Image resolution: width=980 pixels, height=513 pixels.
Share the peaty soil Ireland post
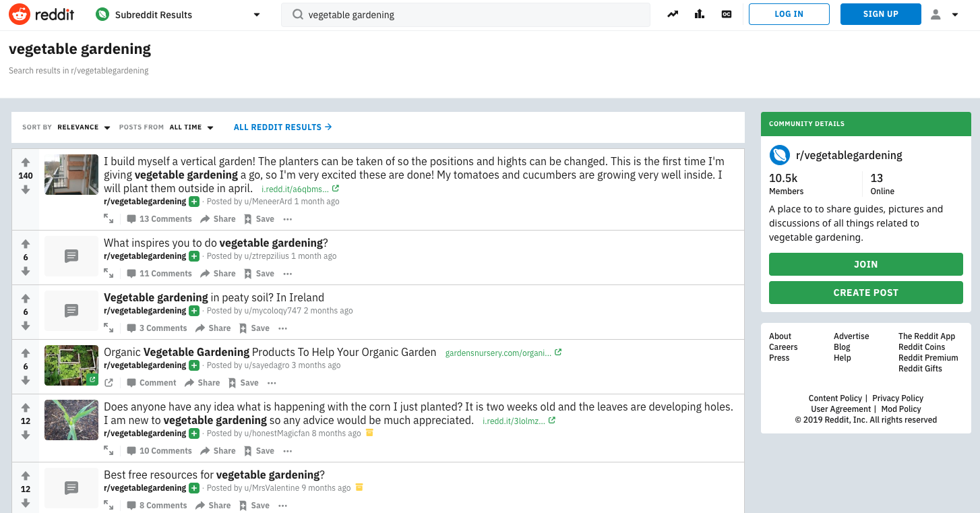coord(213,328)
